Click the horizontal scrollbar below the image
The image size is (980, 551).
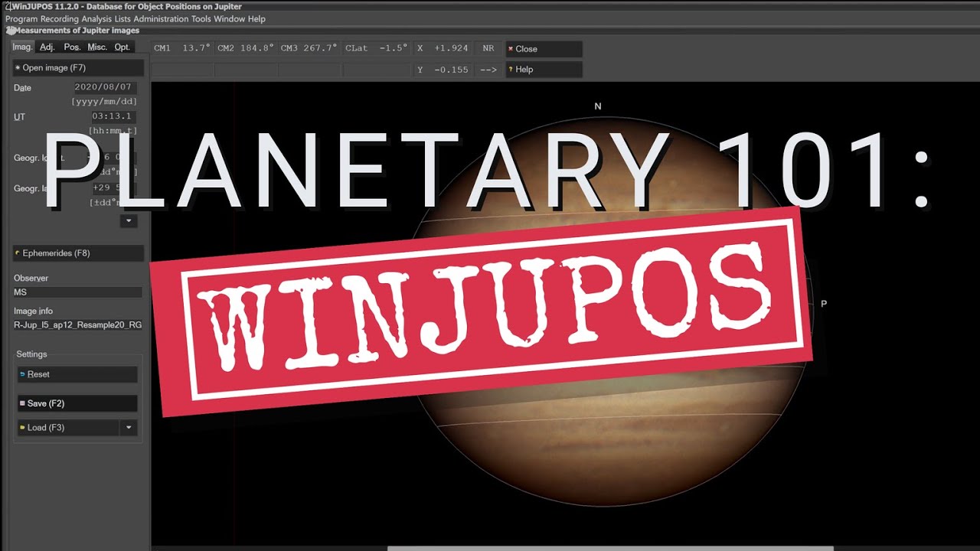[610, 548]
